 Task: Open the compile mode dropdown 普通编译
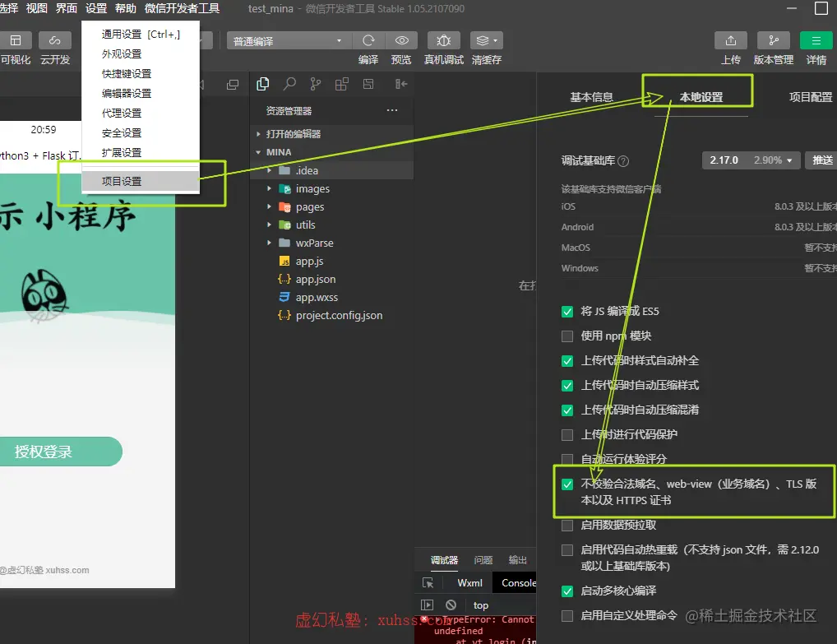click(289, 40)
